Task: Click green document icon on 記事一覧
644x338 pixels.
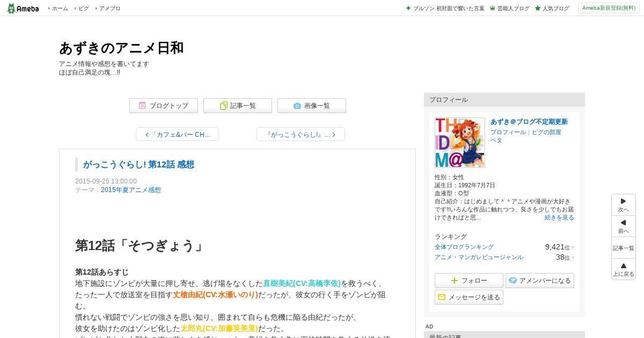Action: [x=224, y=106]
